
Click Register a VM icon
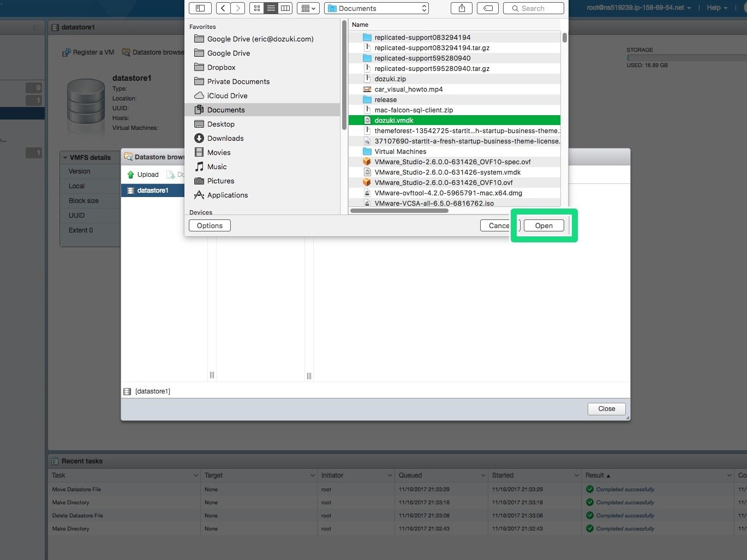click(67, 52)
